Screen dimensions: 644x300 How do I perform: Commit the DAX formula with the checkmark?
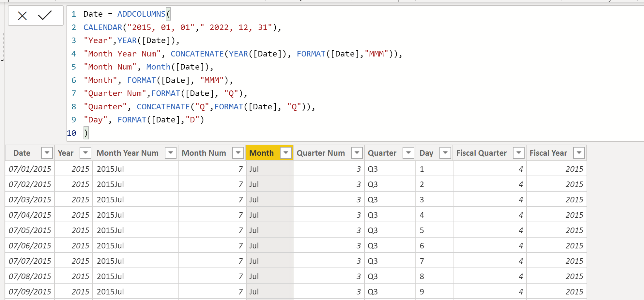(x=45, y=15)
